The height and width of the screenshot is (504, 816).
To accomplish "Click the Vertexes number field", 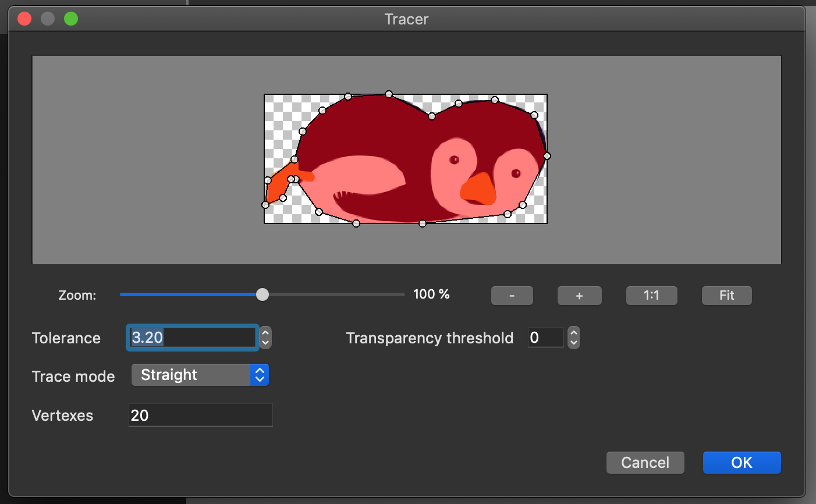I will [200, 415].
